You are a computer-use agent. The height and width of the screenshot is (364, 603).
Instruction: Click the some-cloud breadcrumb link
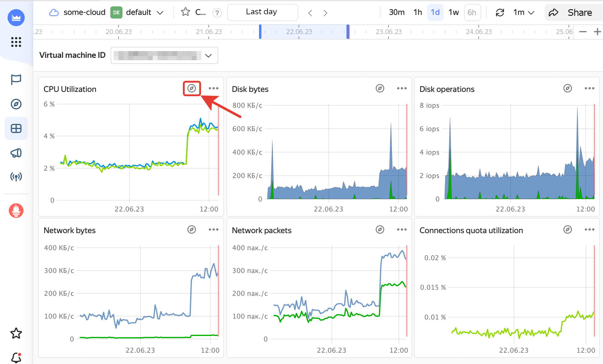point(84,12)
